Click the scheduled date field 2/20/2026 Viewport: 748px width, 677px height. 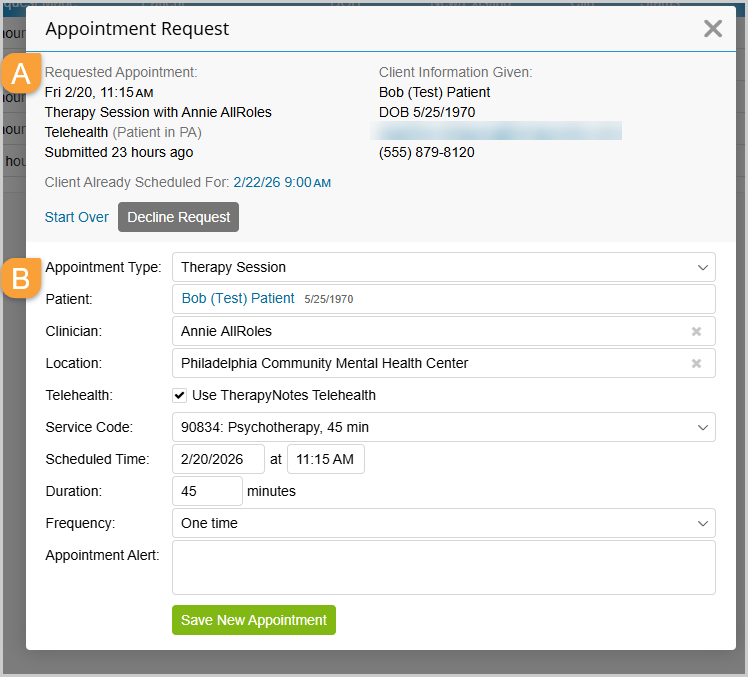tap(218, 459)
